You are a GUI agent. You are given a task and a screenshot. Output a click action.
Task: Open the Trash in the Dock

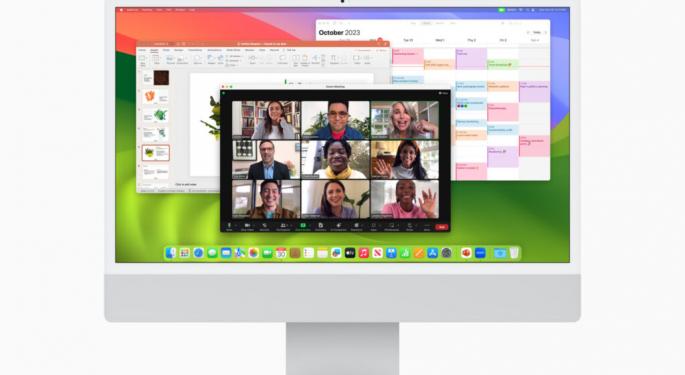coord(514,253)
